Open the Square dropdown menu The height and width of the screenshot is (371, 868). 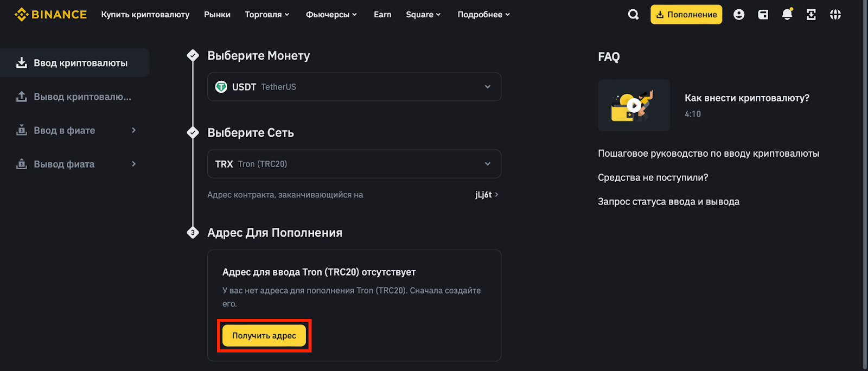423,15
